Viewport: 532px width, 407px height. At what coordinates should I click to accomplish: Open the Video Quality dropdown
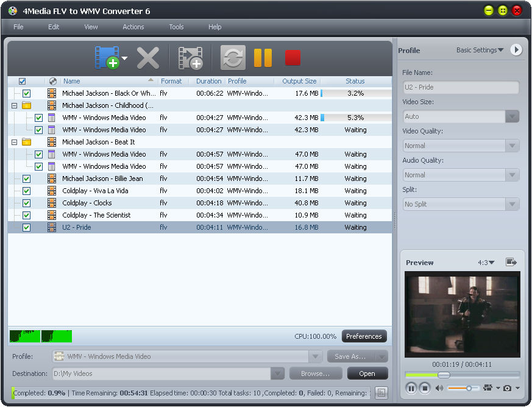(512, 146)
